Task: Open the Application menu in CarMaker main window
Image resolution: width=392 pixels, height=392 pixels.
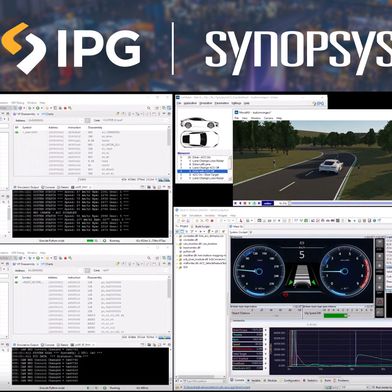Action: pos(190,103)
